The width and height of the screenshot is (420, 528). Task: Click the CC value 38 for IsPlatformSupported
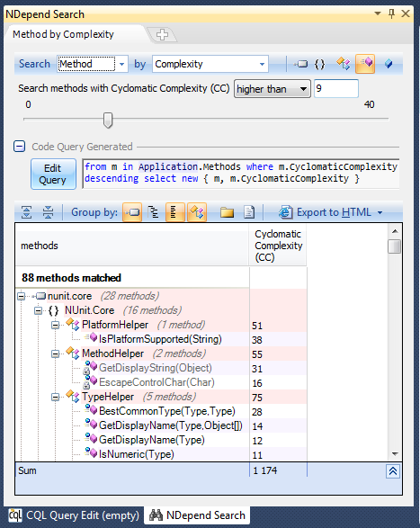tap(257, 340)
